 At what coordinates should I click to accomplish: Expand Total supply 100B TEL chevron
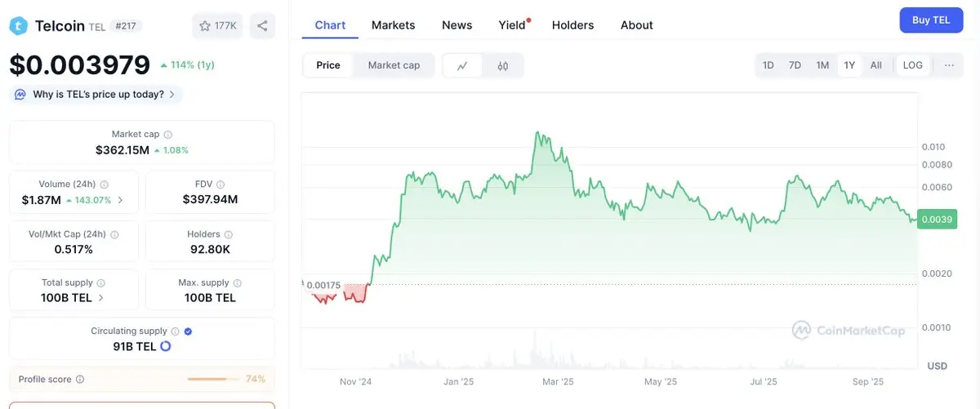point(100,298)
